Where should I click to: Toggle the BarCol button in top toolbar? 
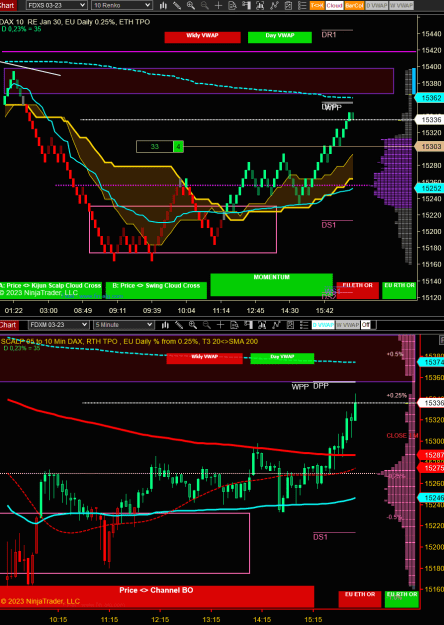tap(354, 5)
